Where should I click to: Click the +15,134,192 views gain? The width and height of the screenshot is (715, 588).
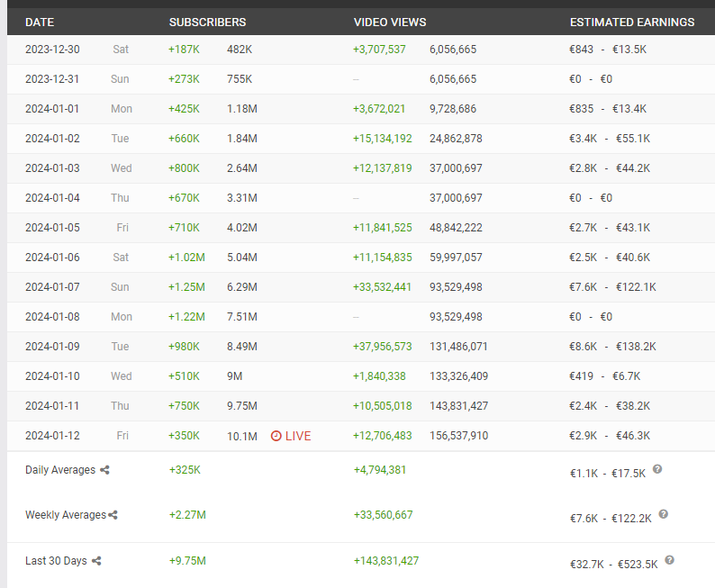(x=382, y=138)
